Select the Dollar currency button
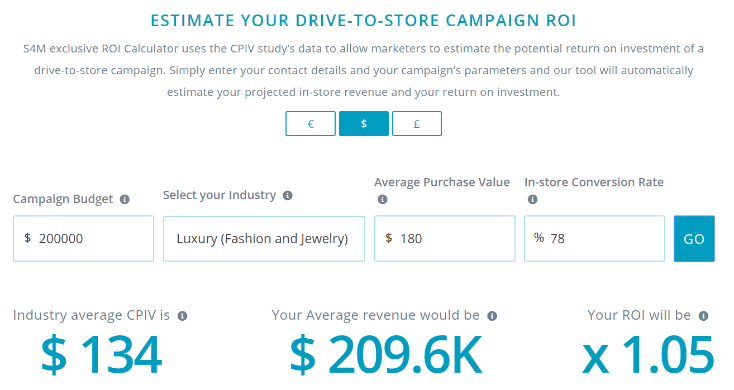Image resolution: width=734 pixels, height=390 pixels. (364, 124)
